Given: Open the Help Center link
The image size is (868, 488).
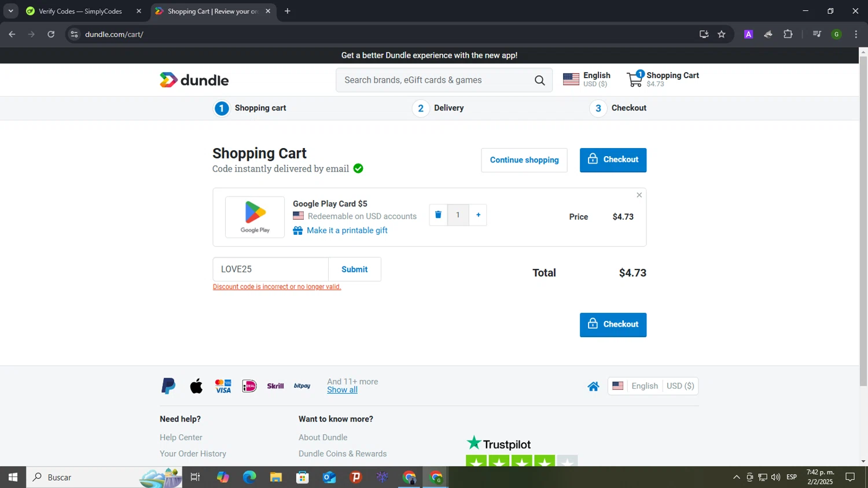Looking at the screenshot, I should click(181, 438).
